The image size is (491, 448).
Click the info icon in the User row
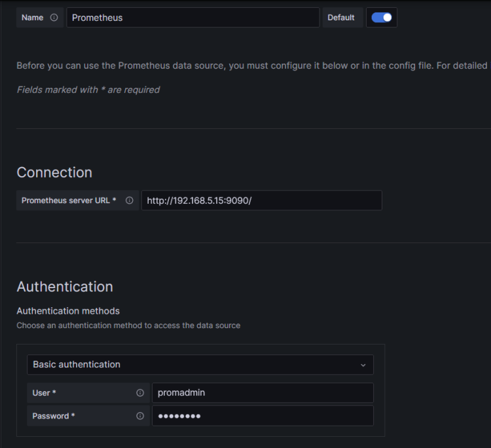click(140, 393)
